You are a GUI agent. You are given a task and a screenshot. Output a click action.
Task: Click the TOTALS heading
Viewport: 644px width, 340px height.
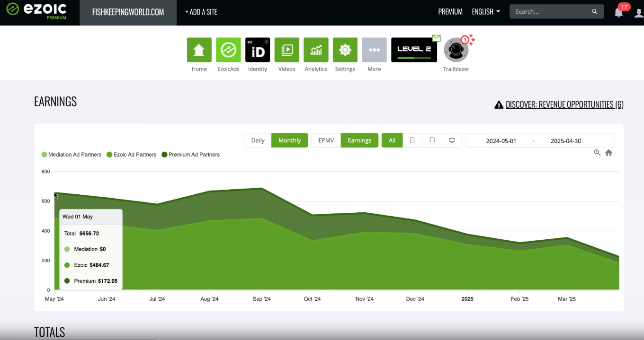(50, 332)
